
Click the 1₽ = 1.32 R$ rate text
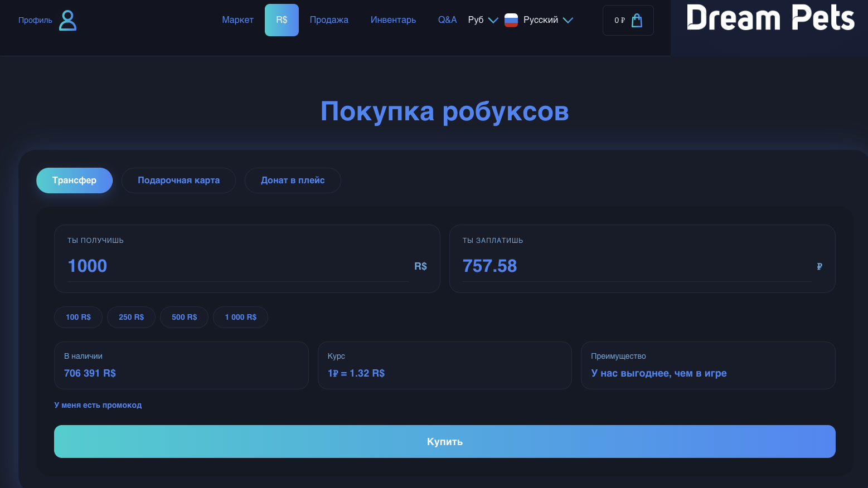(x=356, y=373)
